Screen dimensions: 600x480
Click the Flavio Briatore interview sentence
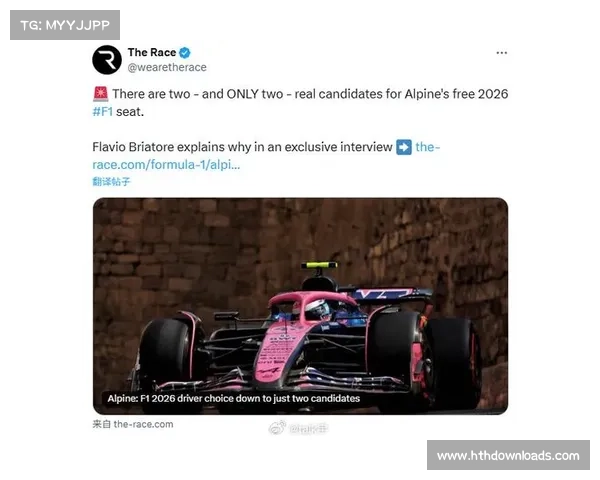(242, 147)
